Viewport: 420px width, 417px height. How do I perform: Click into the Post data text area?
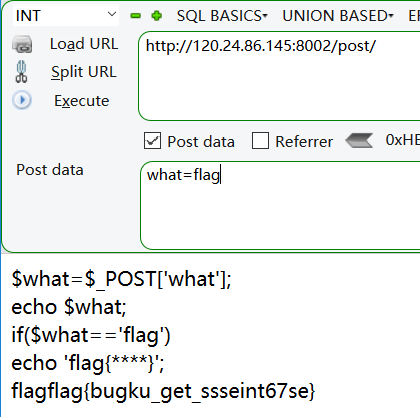[280, 205]
